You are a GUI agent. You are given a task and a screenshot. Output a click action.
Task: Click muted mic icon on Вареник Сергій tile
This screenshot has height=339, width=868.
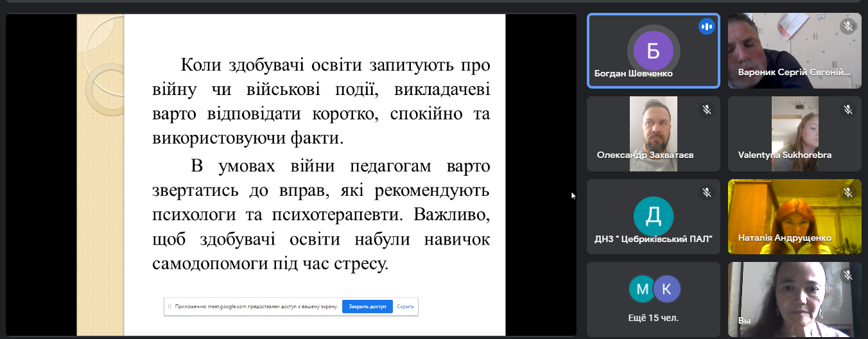(x=847, y=26)
